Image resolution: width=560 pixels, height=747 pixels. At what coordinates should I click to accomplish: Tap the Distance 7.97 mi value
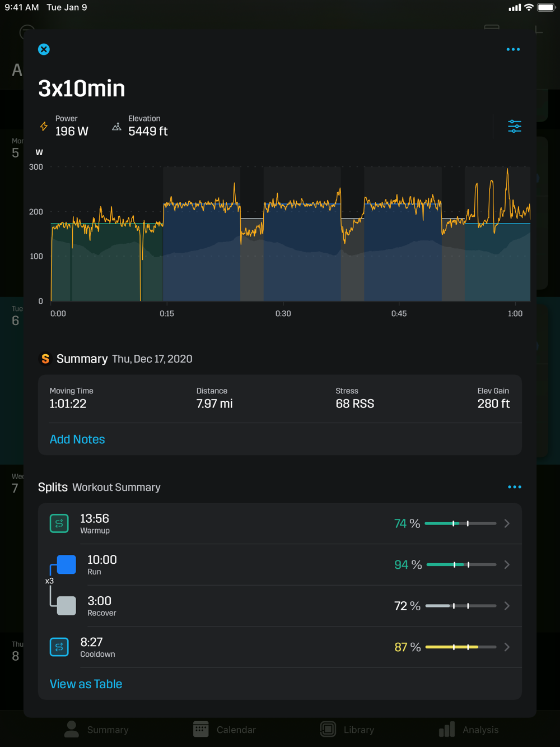tap(214, 403)
